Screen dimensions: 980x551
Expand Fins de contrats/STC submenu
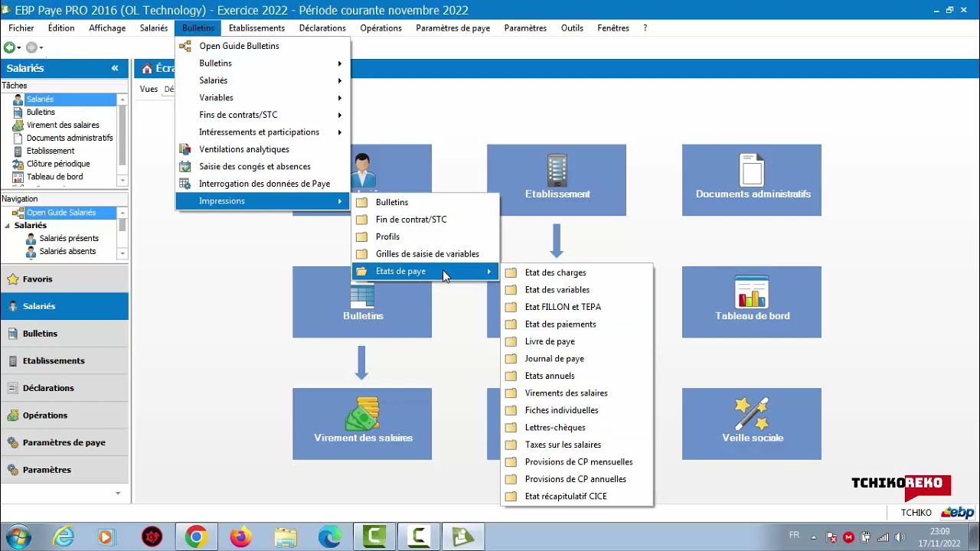pyautogui.click(x=339, y=115)
